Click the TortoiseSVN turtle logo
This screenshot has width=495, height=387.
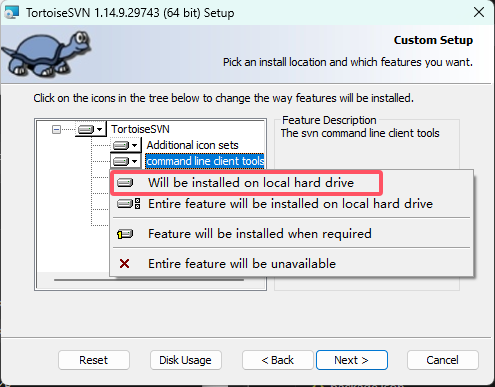coord(47,53)
